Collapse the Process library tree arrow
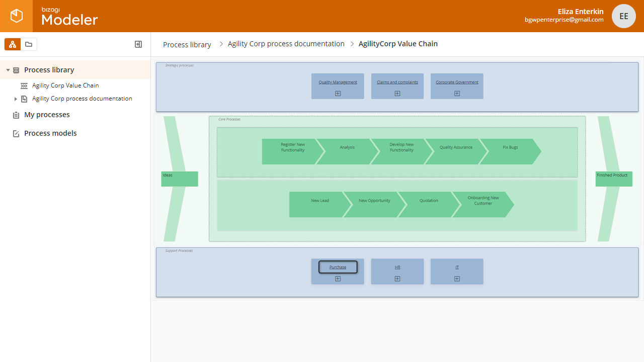This screenshot has width=644, height=362. click(8, 70)
